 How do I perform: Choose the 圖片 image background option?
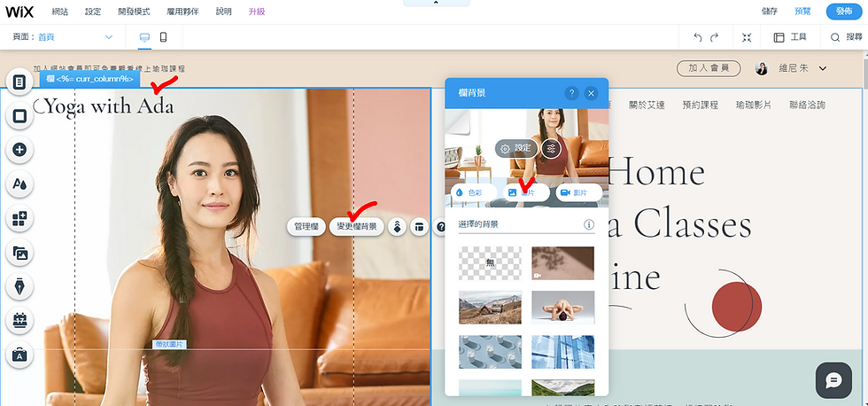[x=526, y=192]
